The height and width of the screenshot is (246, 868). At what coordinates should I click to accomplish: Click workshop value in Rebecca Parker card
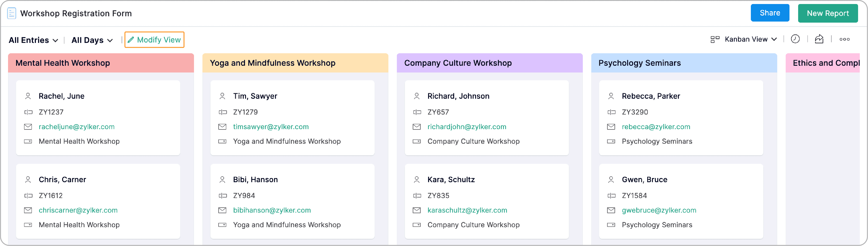pyautogui.click(x=657, y=141)
